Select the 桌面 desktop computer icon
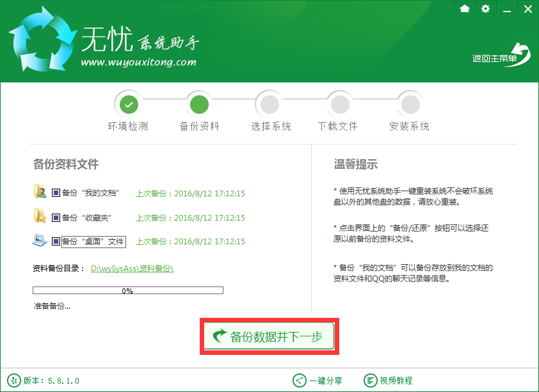 [x=40, y=241]
